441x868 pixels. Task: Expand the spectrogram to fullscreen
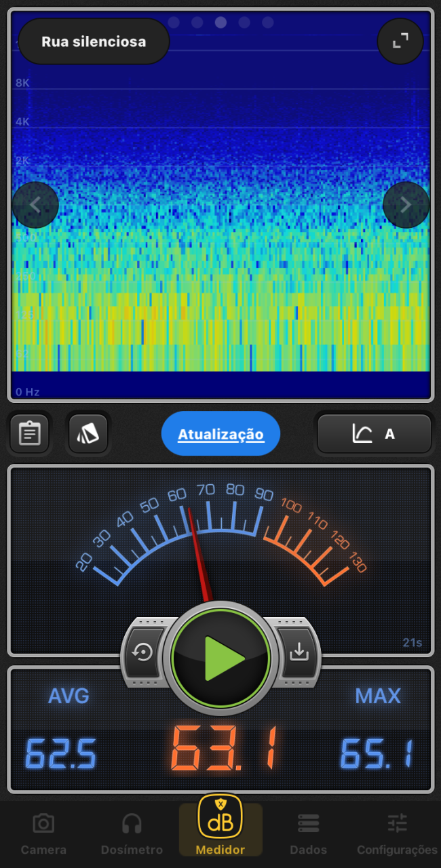point(400,41)
